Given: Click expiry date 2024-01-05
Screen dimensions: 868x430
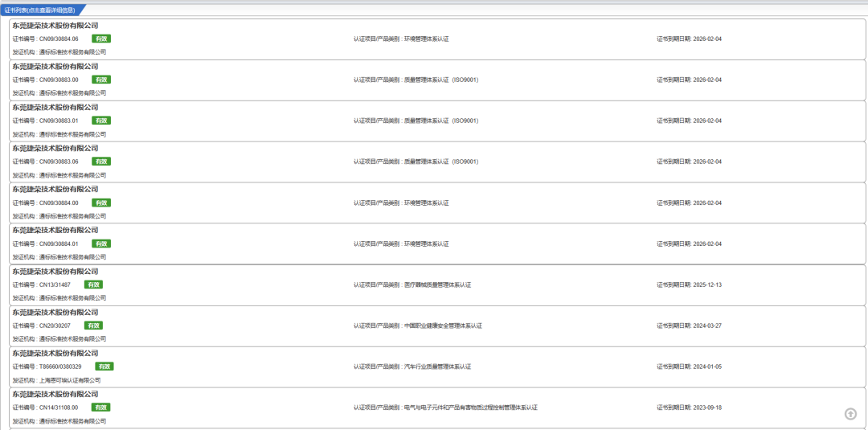Looking at the screenshot, I should (x=707, y=367).
